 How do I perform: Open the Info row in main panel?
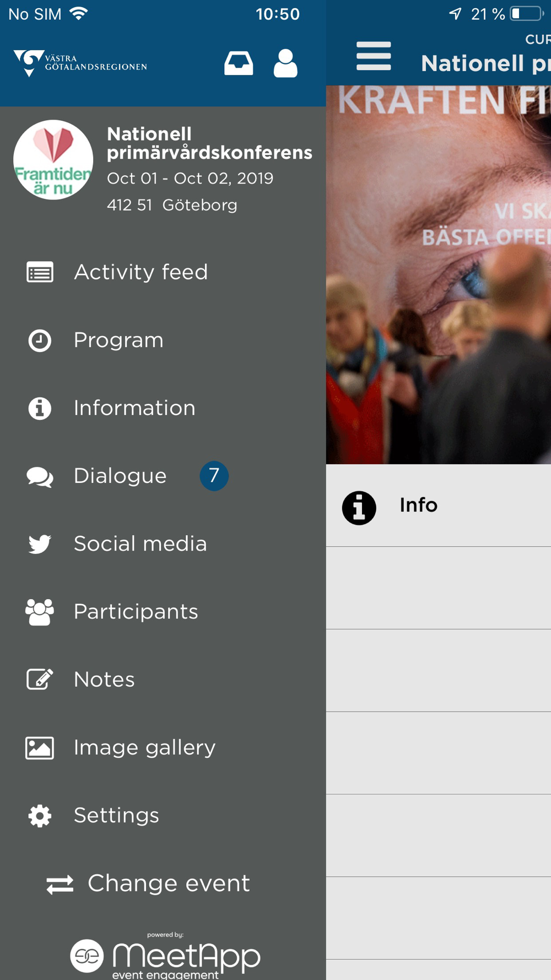(x=439, y=505)
